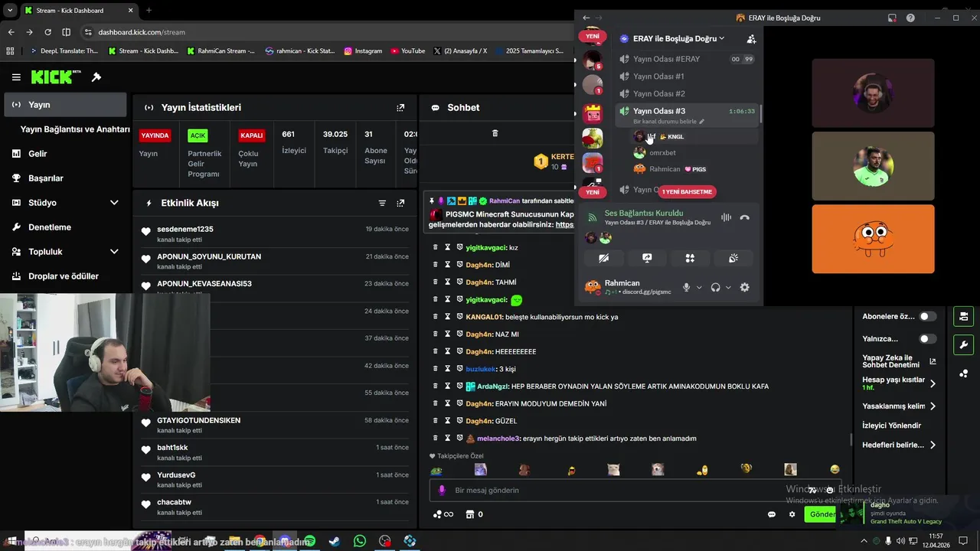This screenshot has height=551, width=980.
Task: Share your screen in Discord voice panel
Action: (x=647, y=258)
